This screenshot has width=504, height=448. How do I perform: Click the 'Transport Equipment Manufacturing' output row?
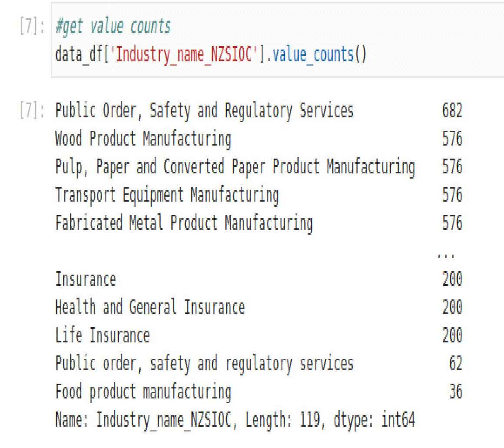166,196
